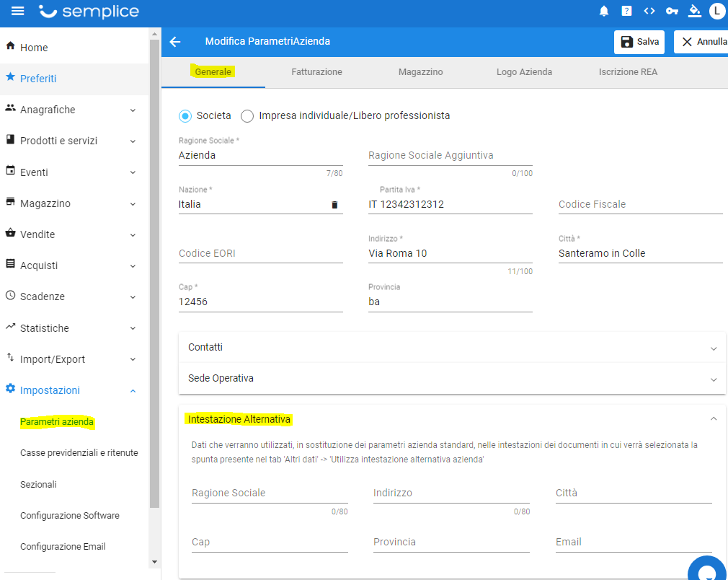Focus the Partita Iva field

[x=450, y=204]
